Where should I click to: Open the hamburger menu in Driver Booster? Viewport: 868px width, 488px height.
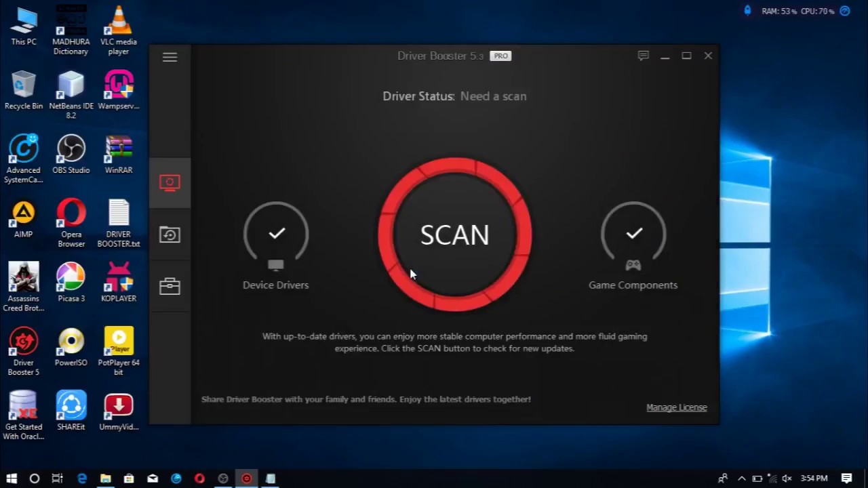pyautogui.click(x=170, y=57)
